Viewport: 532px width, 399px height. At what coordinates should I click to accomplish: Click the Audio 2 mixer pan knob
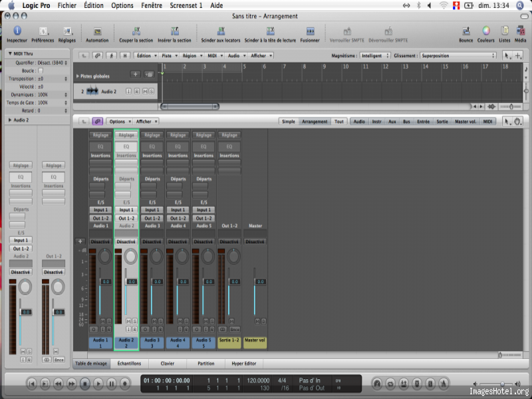point(130,257)
